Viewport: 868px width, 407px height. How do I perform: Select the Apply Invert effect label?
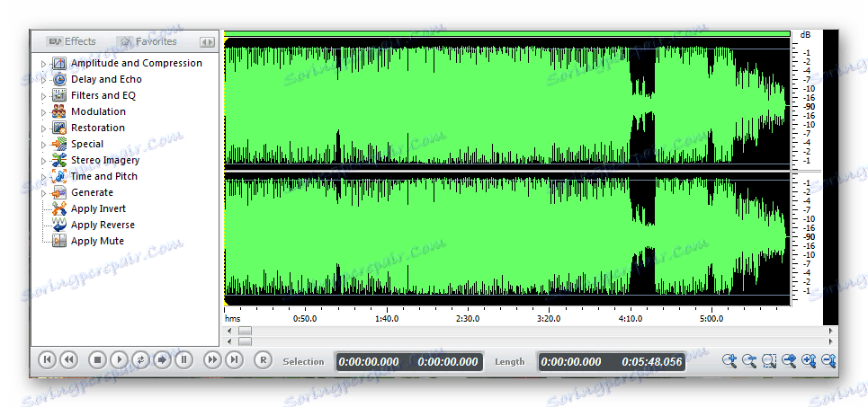(x=99, y=208)
